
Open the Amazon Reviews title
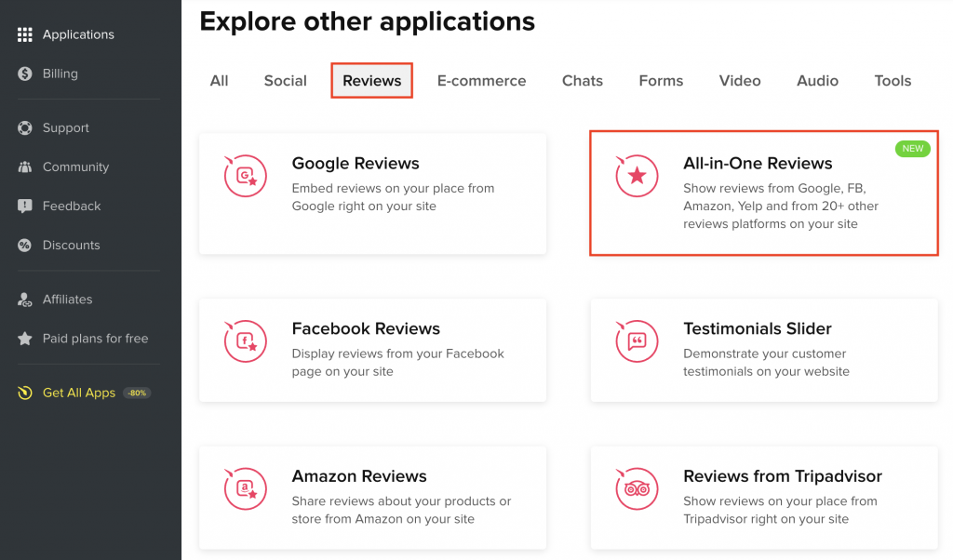pos(359,476)
